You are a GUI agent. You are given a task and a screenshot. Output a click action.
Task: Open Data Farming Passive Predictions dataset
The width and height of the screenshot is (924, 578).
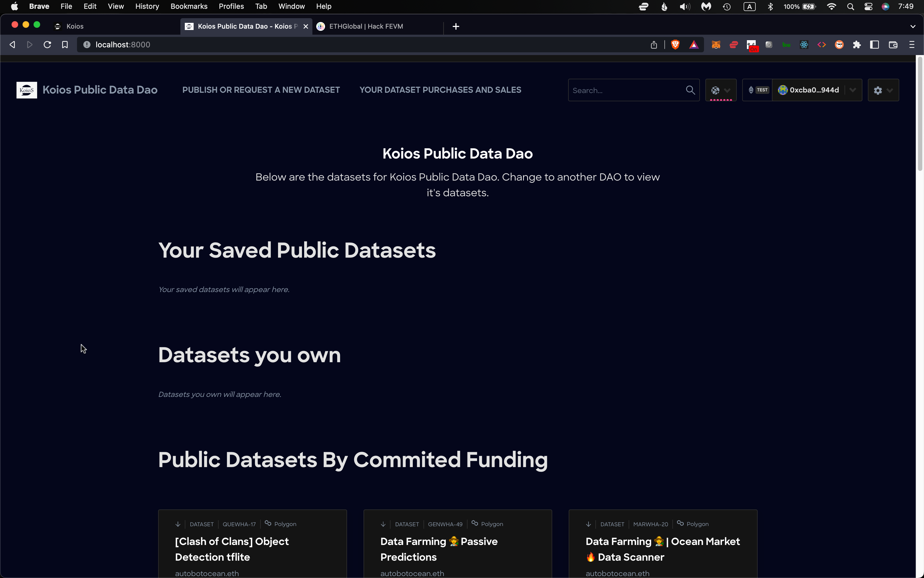point(439,549)
